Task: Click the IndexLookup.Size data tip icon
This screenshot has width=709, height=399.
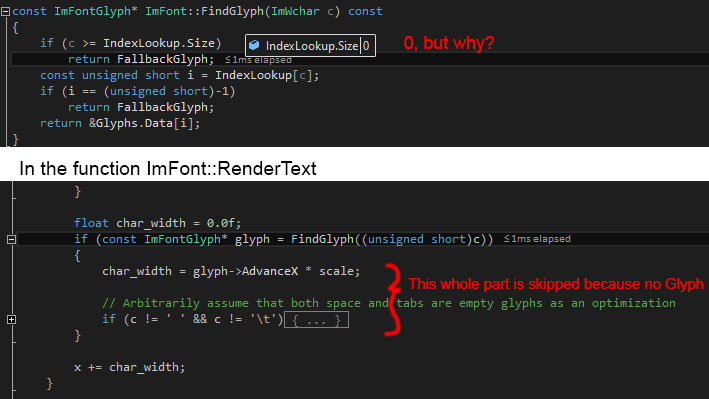Action: [x=254, y=45]
